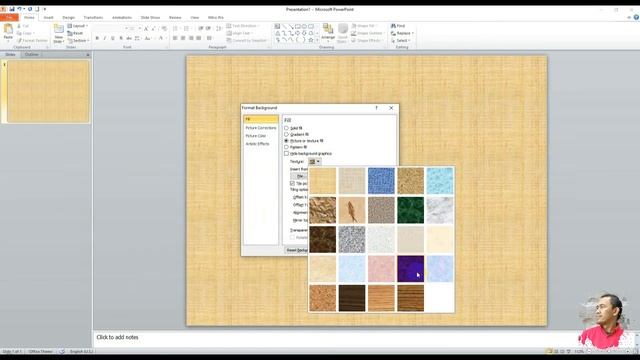Screen dimensions: 640x360
Task: Click the Bullets list icon
Action: click(x=175, y=29)
